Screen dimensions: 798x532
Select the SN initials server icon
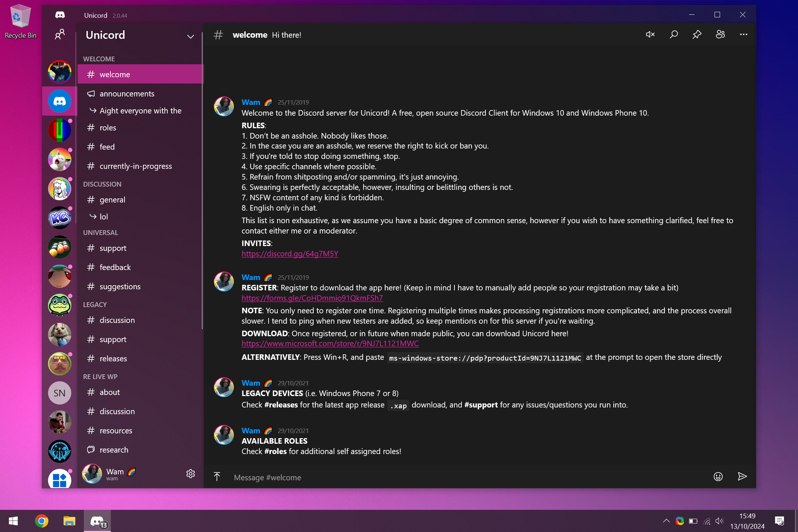[x=59, y=393]
